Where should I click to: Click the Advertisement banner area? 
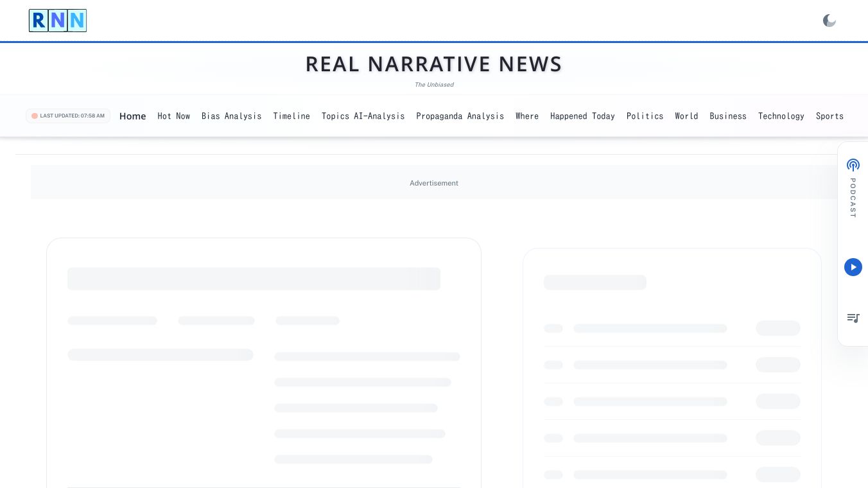pos(434,182)
